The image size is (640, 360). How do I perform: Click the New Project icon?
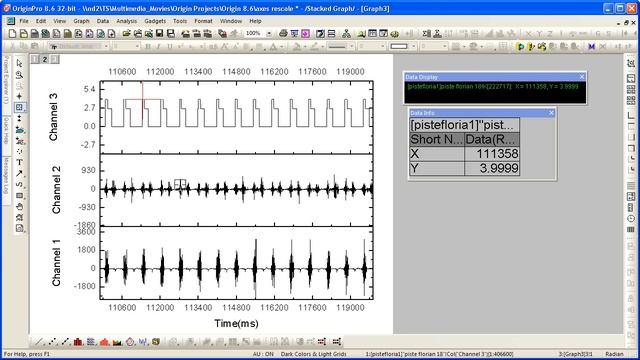[x=12, y=33]
